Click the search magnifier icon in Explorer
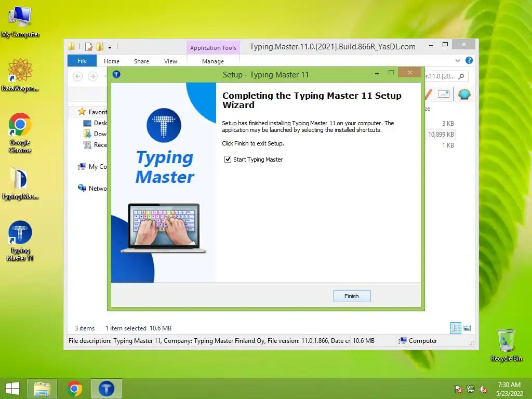 pos(461,76)
